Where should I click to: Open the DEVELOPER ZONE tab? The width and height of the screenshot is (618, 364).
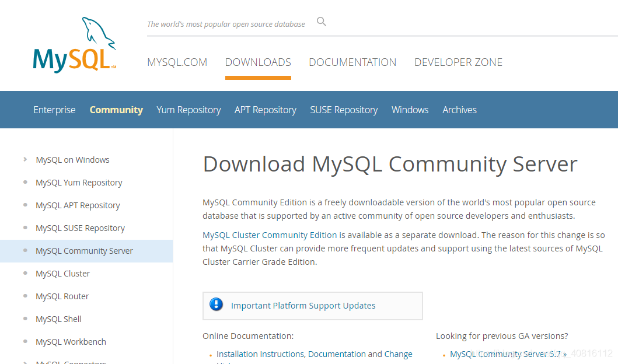[x=458, y=62]
